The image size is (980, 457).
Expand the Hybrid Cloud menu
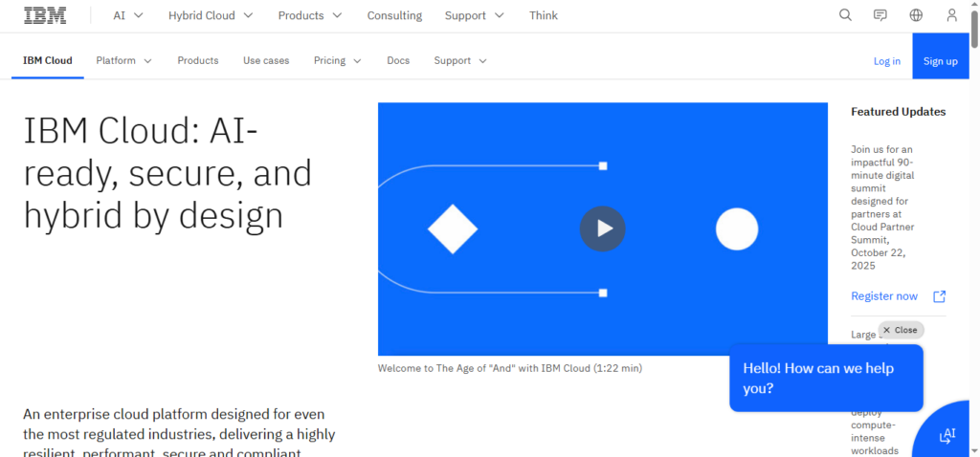211,15
